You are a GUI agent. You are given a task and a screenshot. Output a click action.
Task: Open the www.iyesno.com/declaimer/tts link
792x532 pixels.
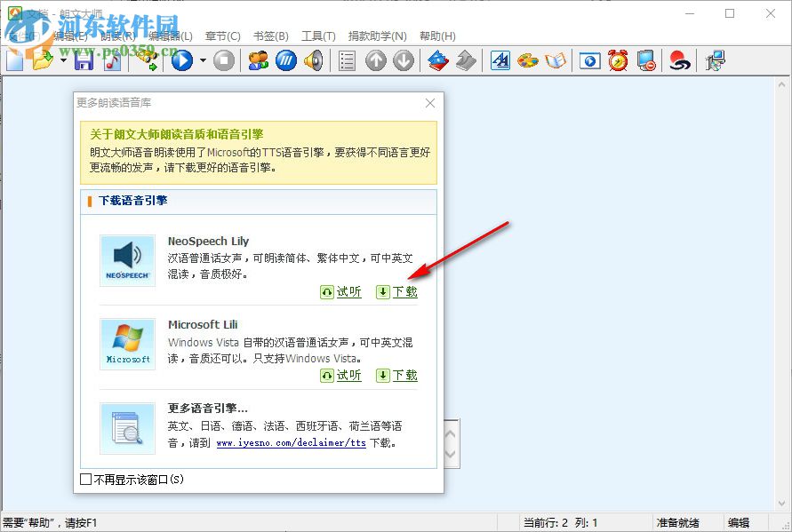point(291,442)
